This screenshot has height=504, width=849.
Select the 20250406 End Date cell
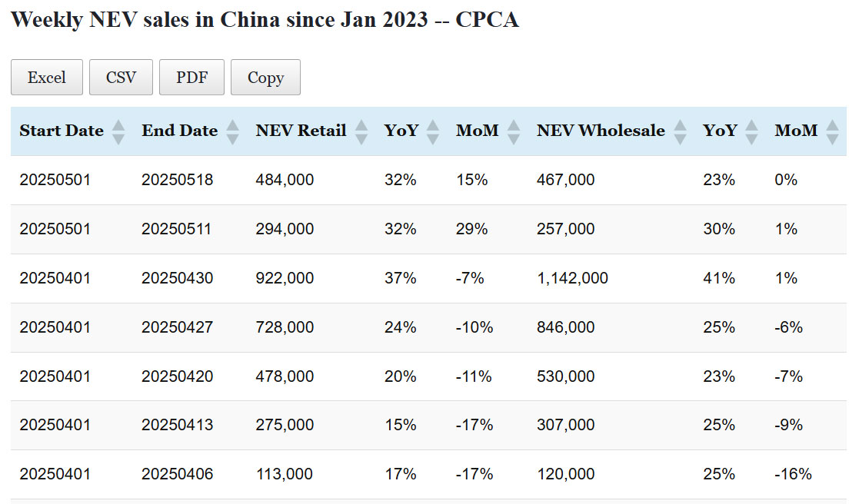(x=177, y=474)
